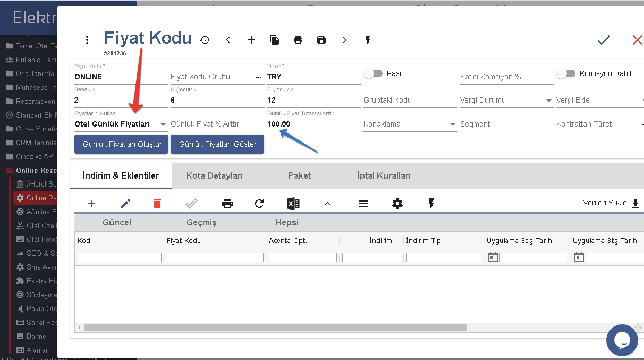Click the history clock icon beside Fiyat Kodu
Viewport: 644px width, 360px height.
pyautogui.click(x=205, y=40)
